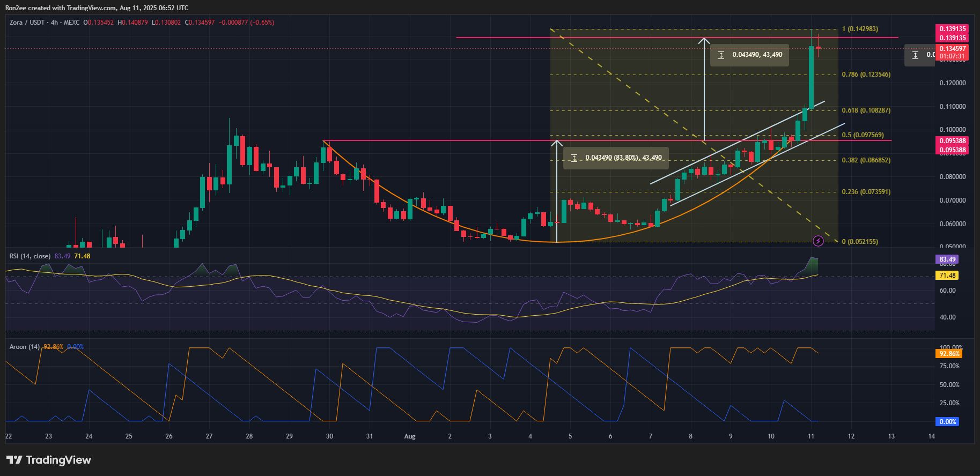Click the change value −0.000877 (−0.65%)
The height and width of the screenshot is (476, 980).
pos(247,23)
